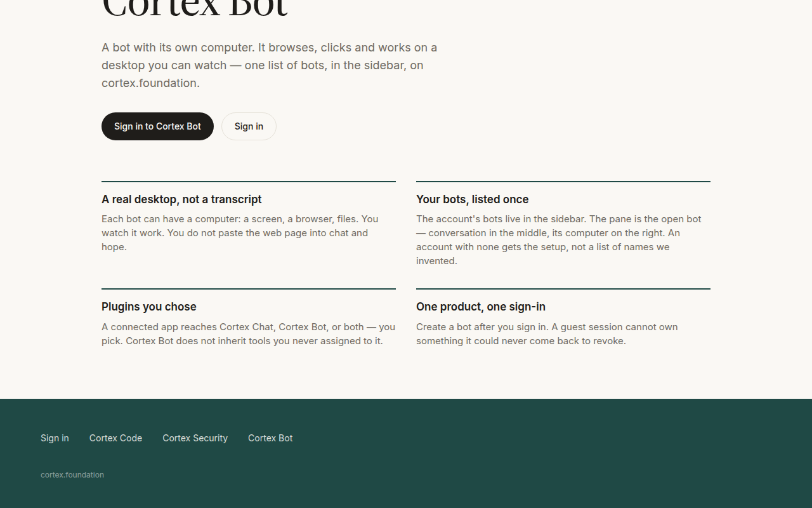Click the 'Cortex Bot' page title

pyautogui.click(x=194, y=9)
